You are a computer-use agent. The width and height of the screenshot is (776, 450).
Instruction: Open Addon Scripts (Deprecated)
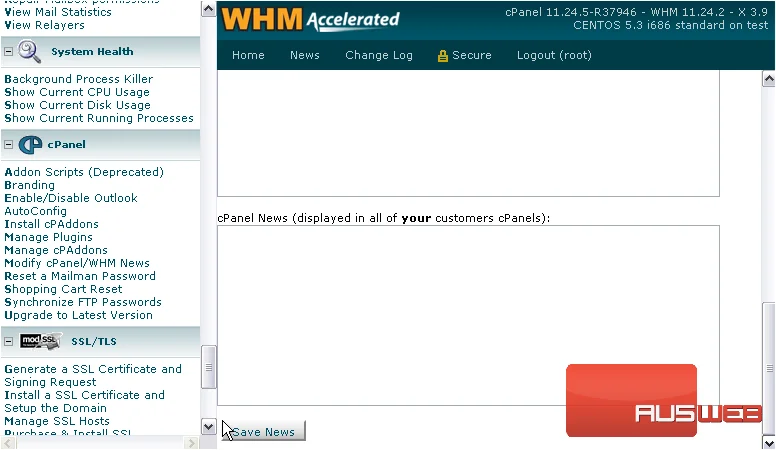point(84,172)
